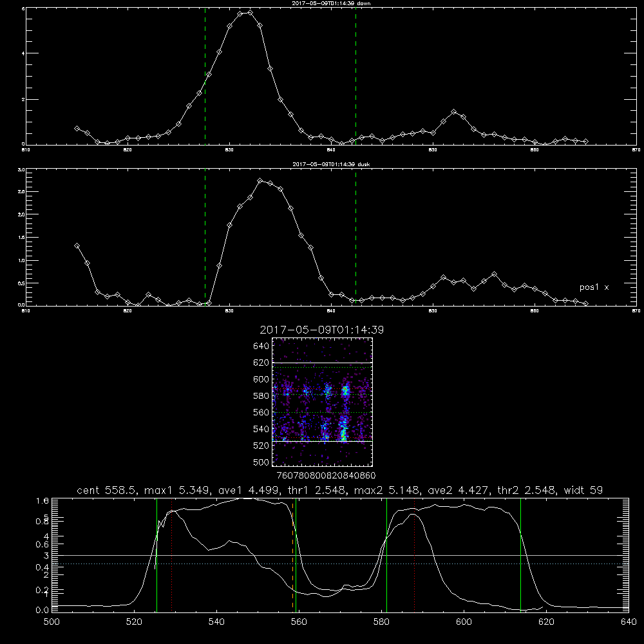Click the '600' x-axis label of bottom plot
This screenshot has height=644, width=644.
pos(464,622)
